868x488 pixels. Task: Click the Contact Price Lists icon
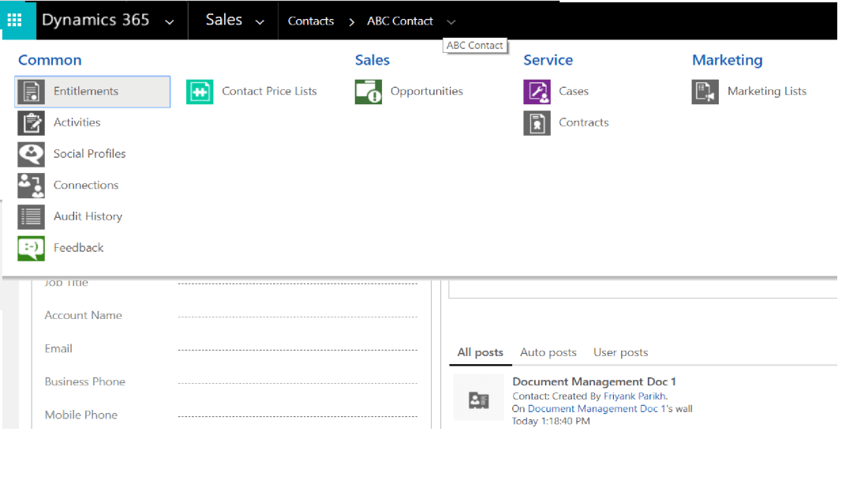(200, 92)
